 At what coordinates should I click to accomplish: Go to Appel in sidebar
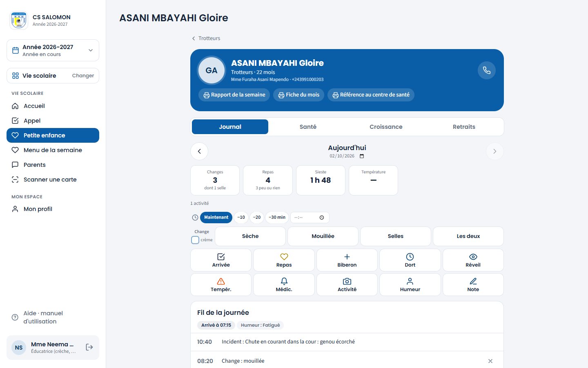53,121
